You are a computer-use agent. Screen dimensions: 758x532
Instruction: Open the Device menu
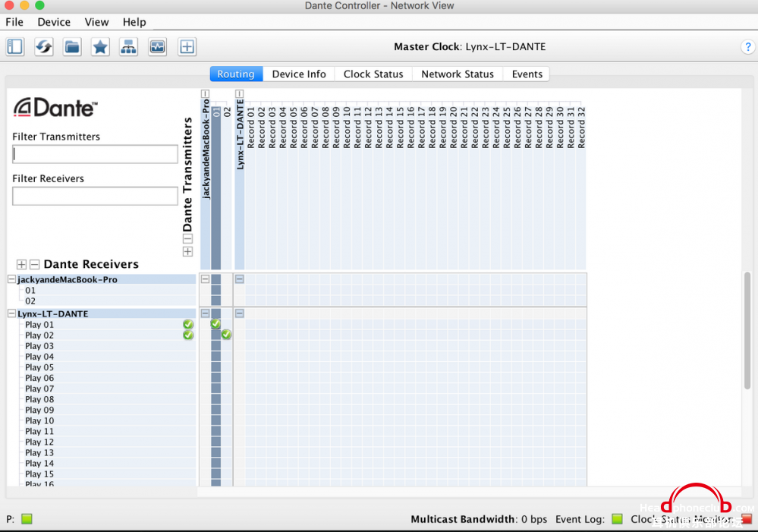[54, 22]
